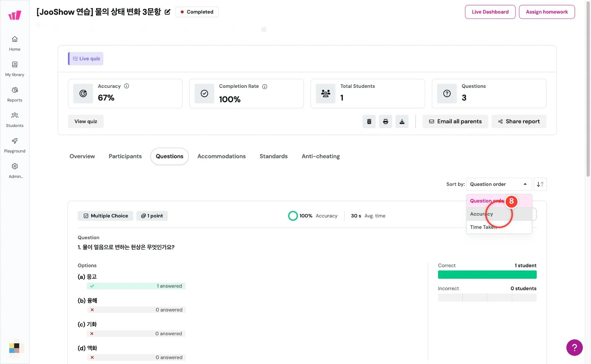Delete the report with the trash icon
Screen dimensions: 591x364
369,121
